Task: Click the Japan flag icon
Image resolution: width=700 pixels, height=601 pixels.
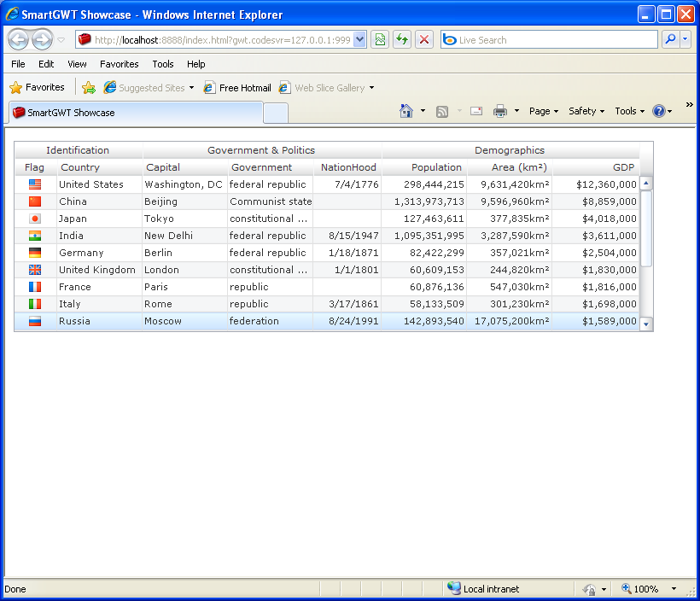Action: (35, 219)
